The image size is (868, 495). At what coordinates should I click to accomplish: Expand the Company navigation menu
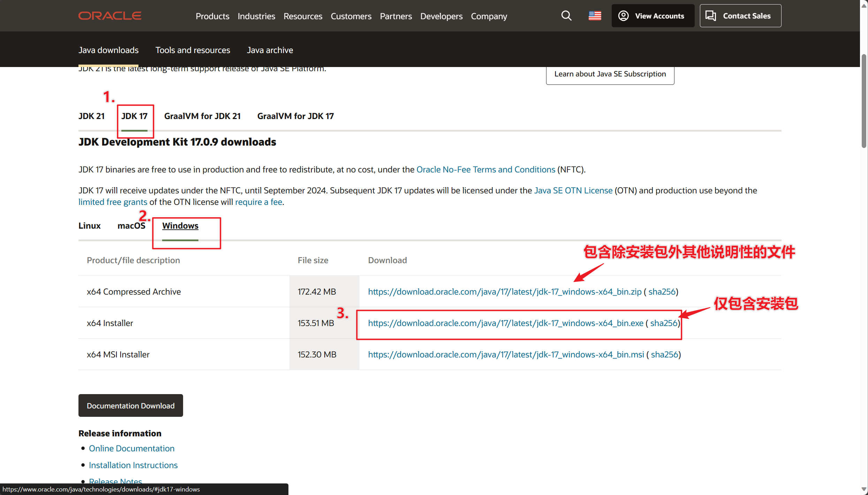click(x=489, y=16)
